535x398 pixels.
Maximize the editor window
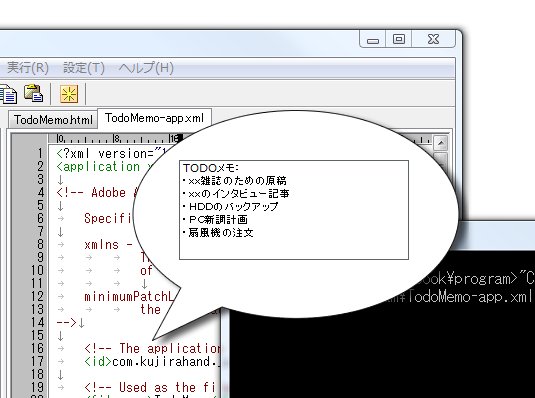399,39
